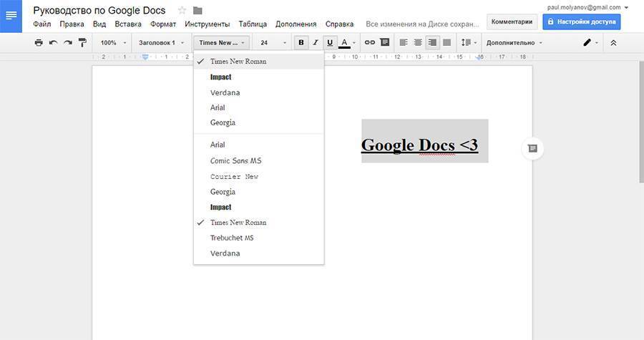Open the Правка menu
The width and height of the screenshot is (644, 340).
tap(72, 24)
